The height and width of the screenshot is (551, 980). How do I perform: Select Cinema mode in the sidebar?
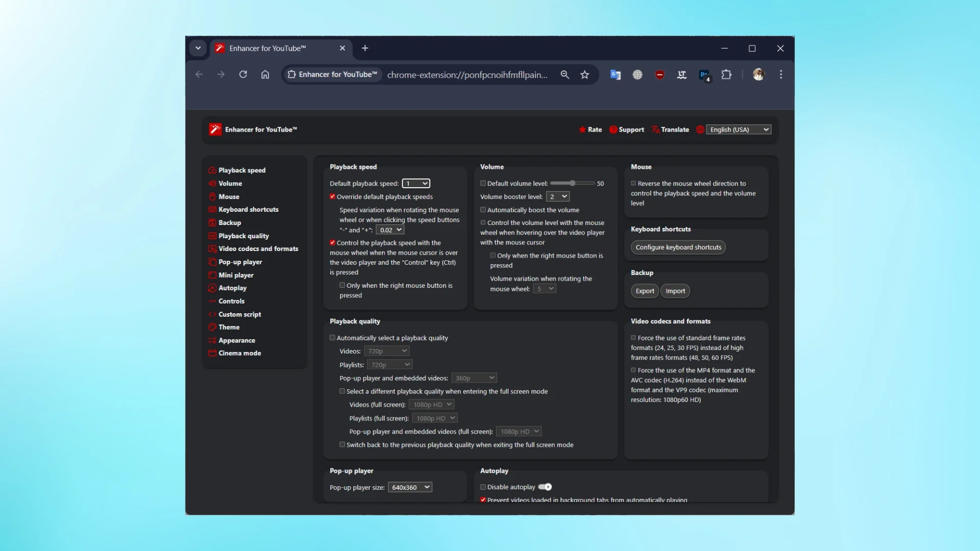239,353
